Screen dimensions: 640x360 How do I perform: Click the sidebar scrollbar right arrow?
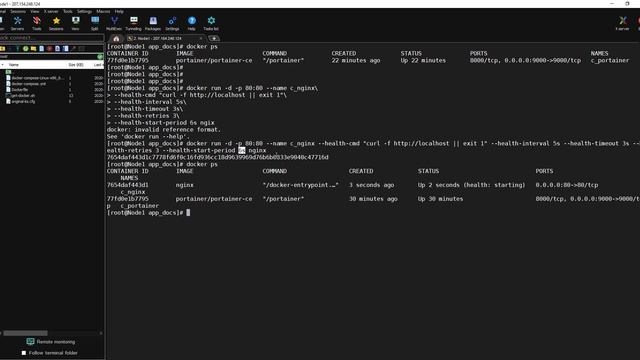pos(101,333)
